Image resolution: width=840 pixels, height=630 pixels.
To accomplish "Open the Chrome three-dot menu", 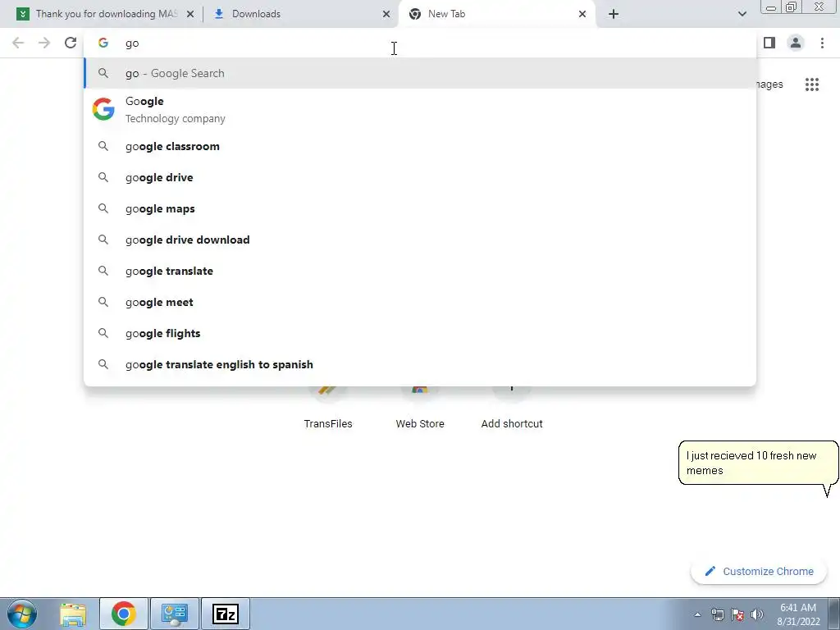I will [822, 43].
